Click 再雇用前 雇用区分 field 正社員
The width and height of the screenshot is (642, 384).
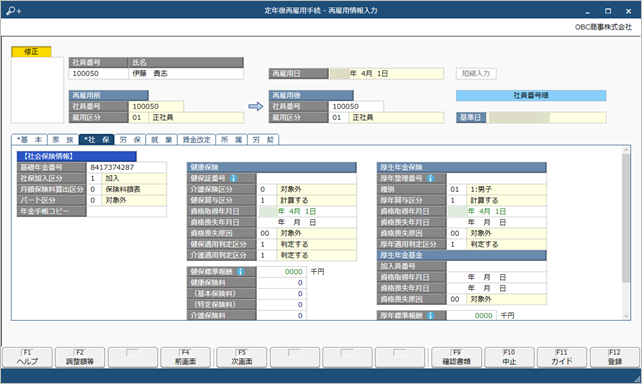pyautogui.click(x=186, y=117)
